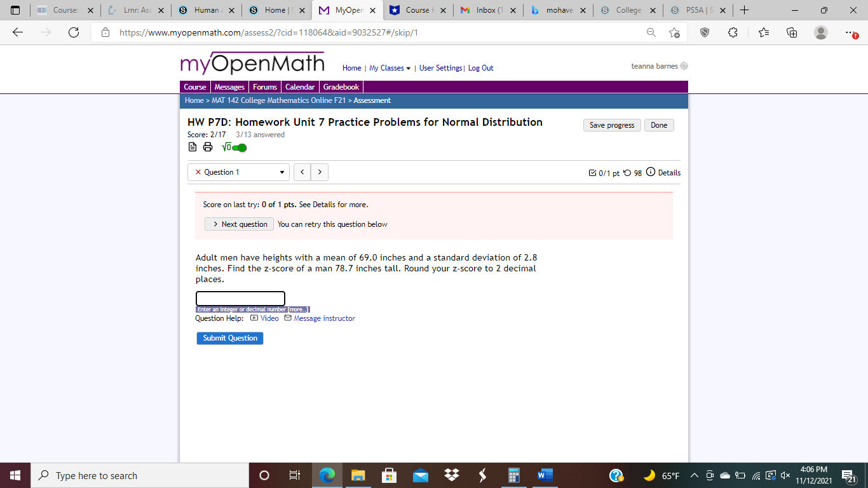Open the print version icon
The width and height of the screenshot is (868, 488).
tap(207, 147)
